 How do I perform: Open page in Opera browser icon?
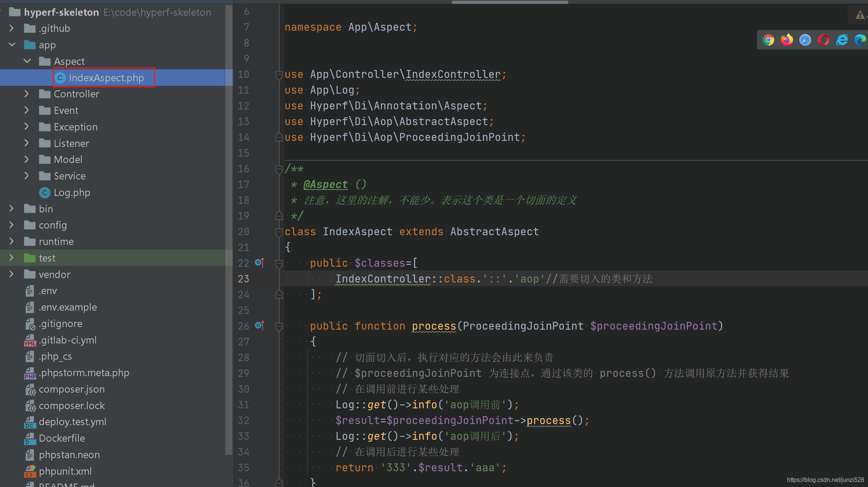[823, 40]
